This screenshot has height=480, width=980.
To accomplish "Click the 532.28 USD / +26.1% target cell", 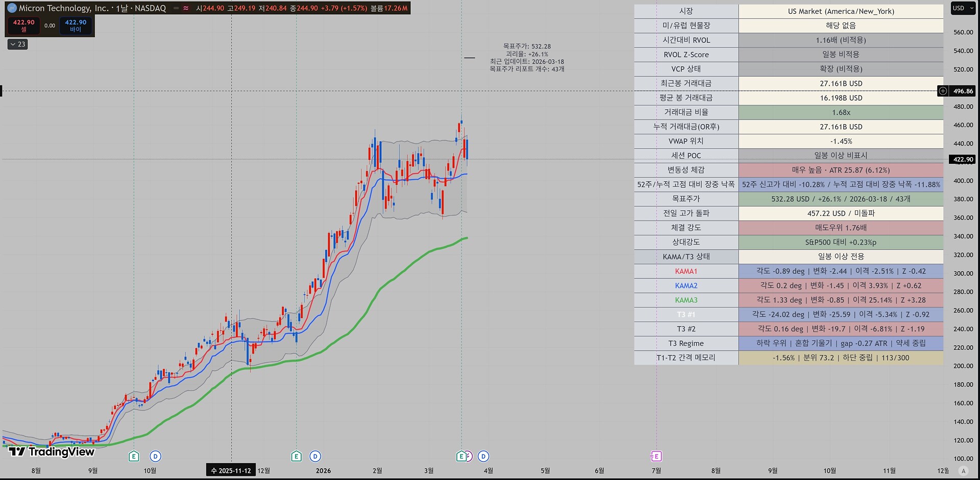I will (841, 199).
